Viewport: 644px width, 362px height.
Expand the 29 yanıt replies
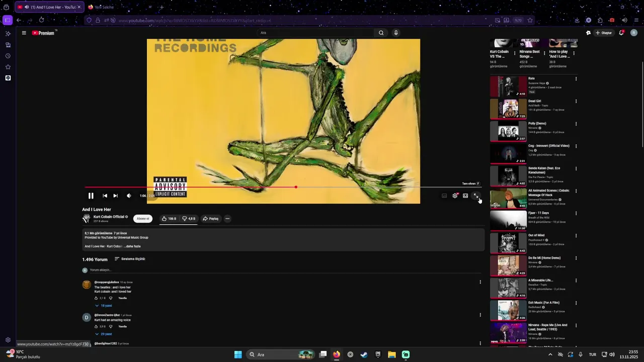pos(104,334)
